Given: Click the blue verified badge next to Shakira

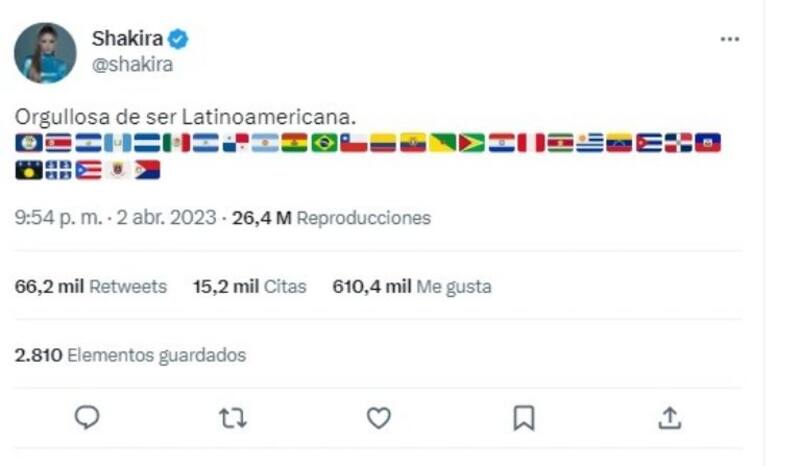Looking at the screenshot, I should (179, 40).
